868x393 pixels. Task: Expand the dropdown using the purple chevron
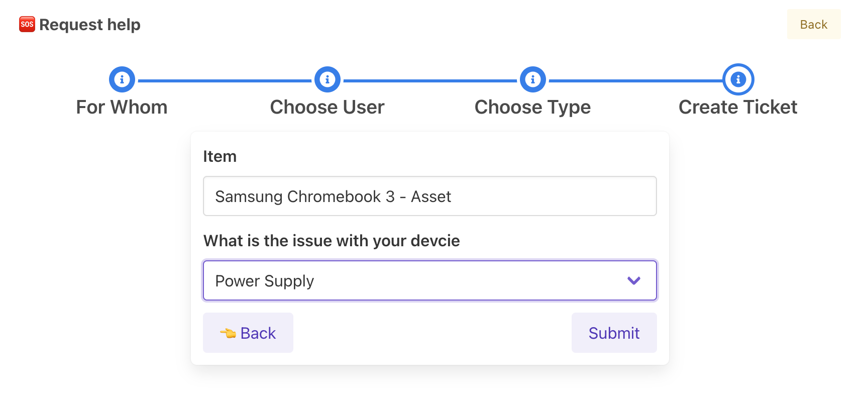tap(634, 280)
